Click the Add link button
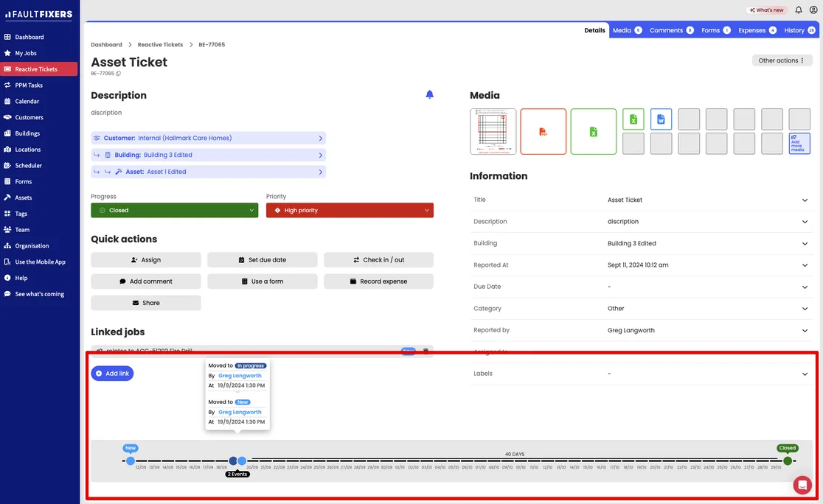 tap(112, 374)
